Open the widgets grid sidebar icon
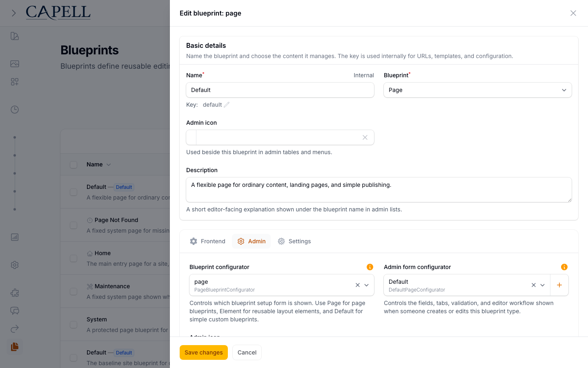The width and height of the screenshot is (588, 368). (x=15, y=82)
